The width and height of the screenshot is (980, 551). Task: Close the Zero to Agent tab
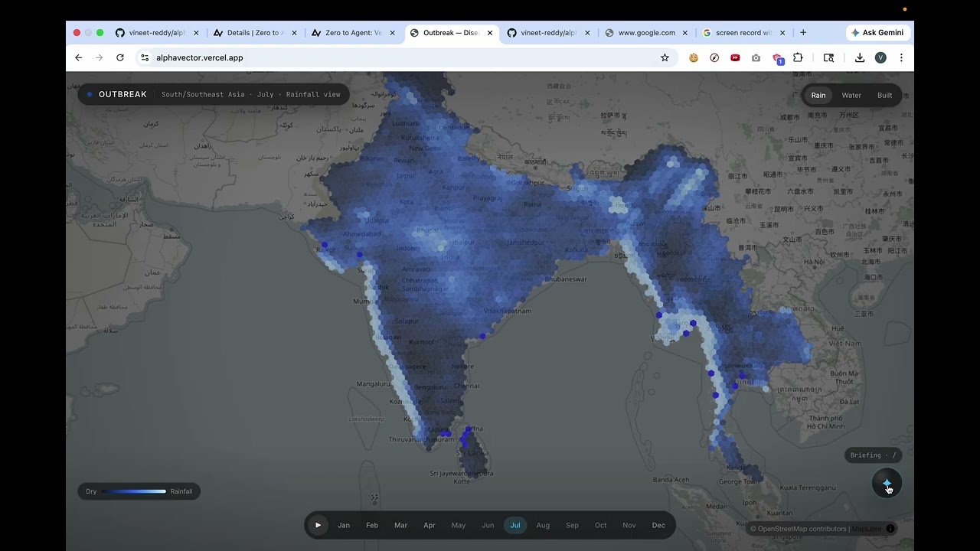pos(393,33)
